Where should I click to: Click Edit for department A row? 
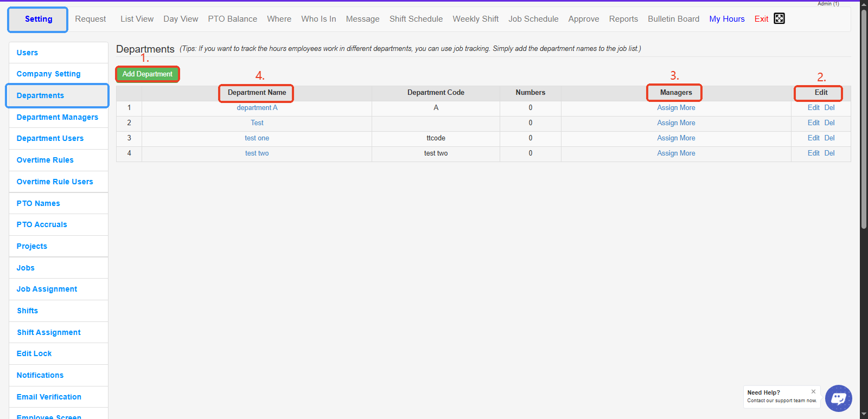pyautogui.click(x=813, y=108)
